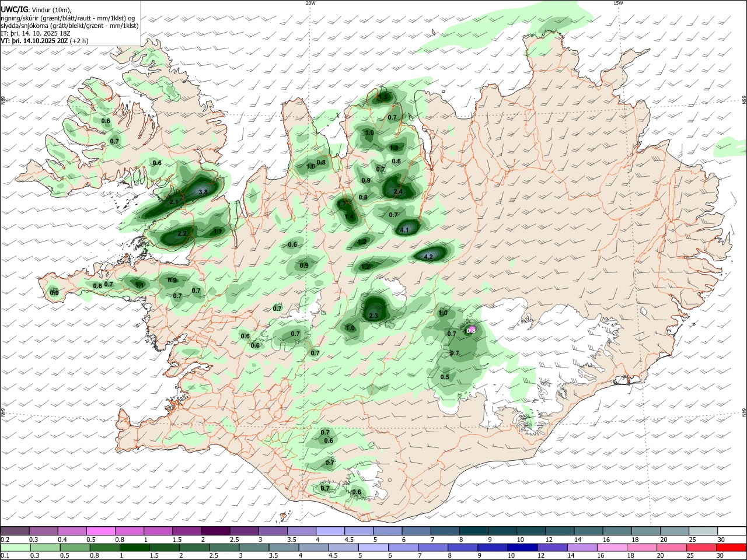
Task: Click the lower-row grey-blue swatch between 3.5 and 4
Action: (x=284, y=548)
